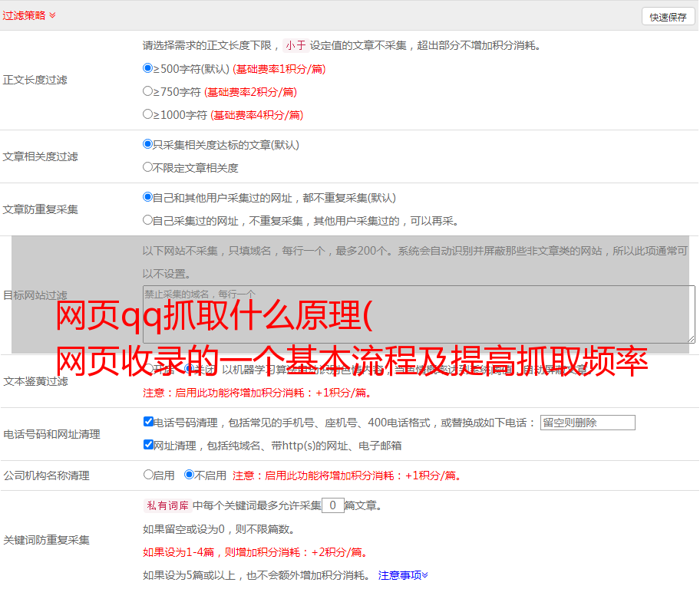700x589 pixels.
Task: Click the 公司机构名称清理 label
Action: tap(46, 475)
